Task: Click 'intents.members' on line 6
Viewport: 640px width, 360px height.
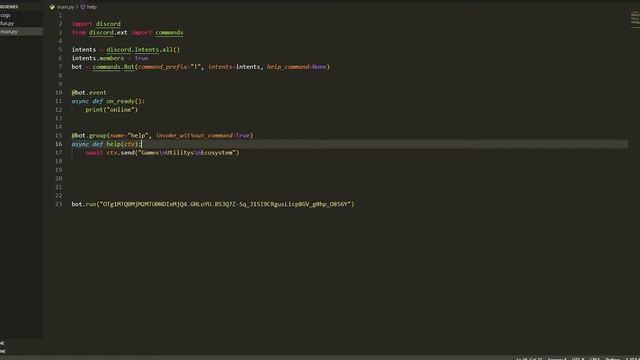Action: click(x=98, y=58)
